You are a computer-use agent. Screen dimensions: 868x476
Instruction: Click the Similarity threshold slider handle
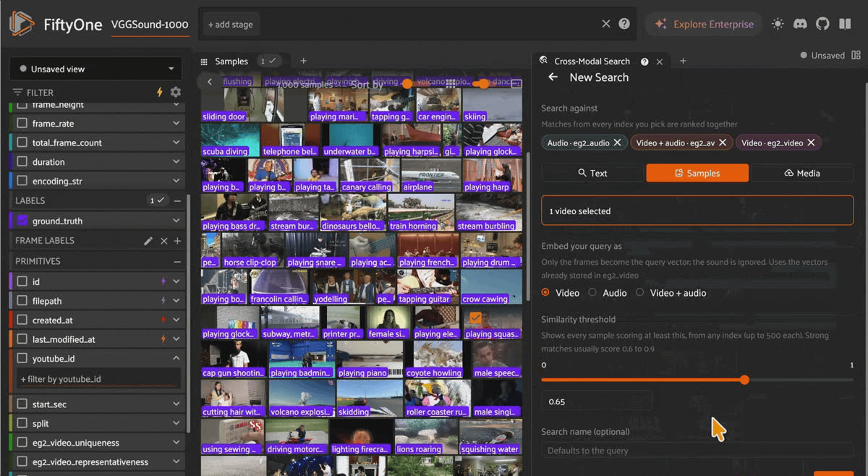coord(744,380)
